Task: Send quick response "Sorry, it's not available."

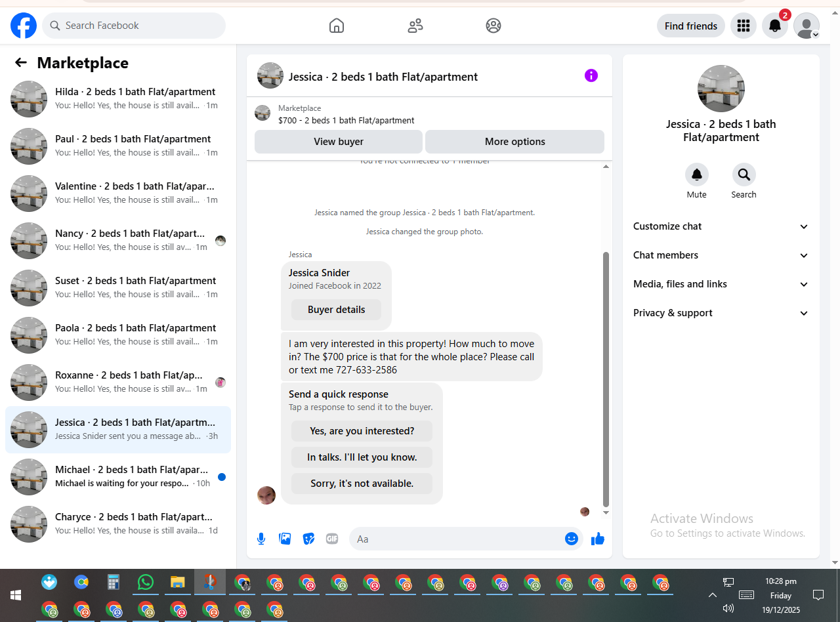Action: (362, 484)
